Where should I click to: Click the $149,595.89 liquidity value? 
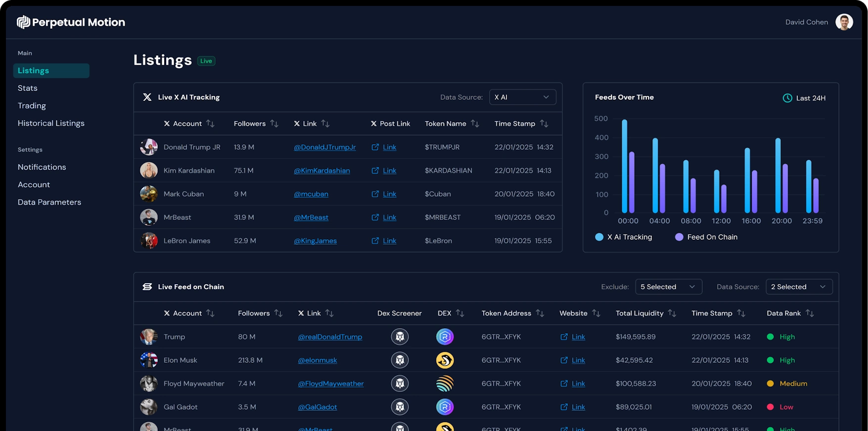(636, 337)
